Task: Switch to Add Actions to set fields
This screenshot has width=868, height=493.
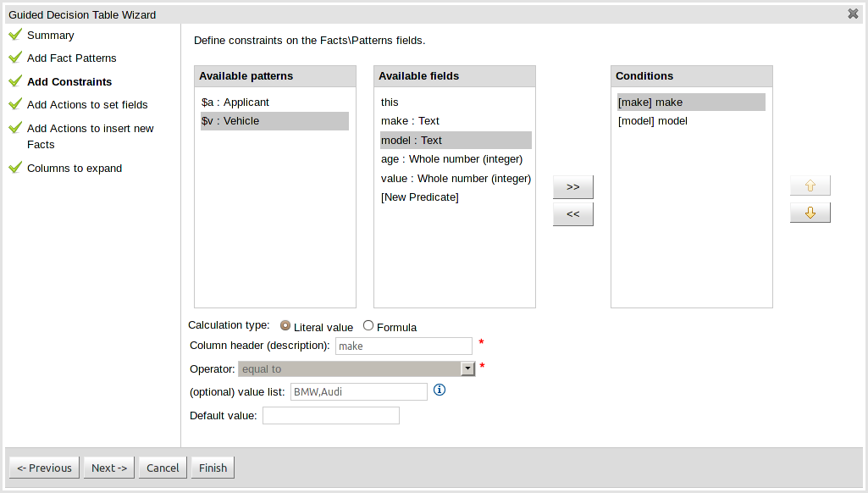Action: click(x=87, y=105)
